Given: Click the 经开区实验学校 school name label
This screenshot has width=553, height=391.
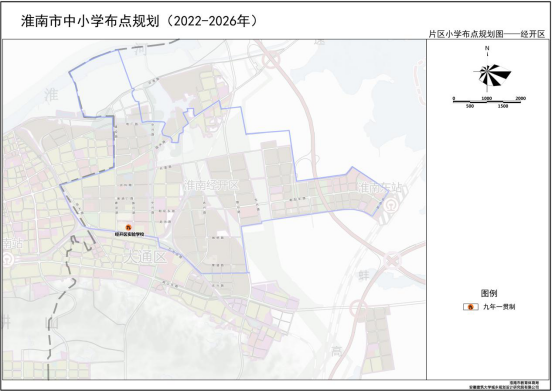Looking at the screenshot, I should 129,234.
